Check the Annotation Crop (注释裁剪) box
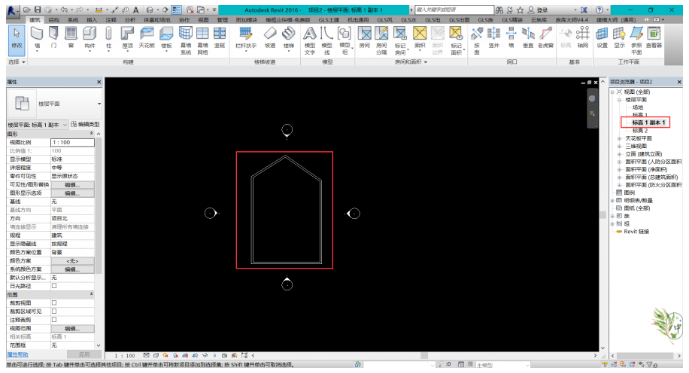Screen dimensions: 689x373 [x=54, y=319]
